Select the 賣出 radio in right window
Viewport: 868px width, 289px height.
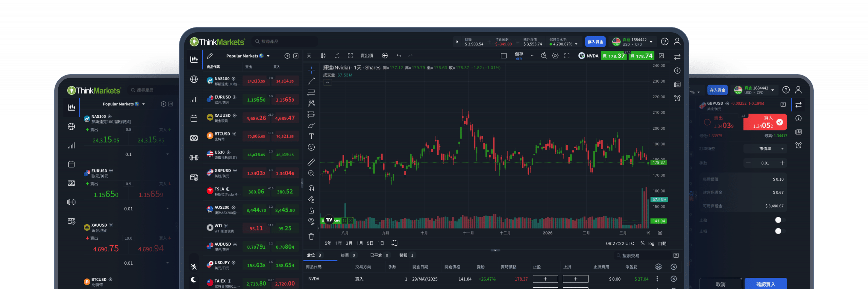click(707, 122)
